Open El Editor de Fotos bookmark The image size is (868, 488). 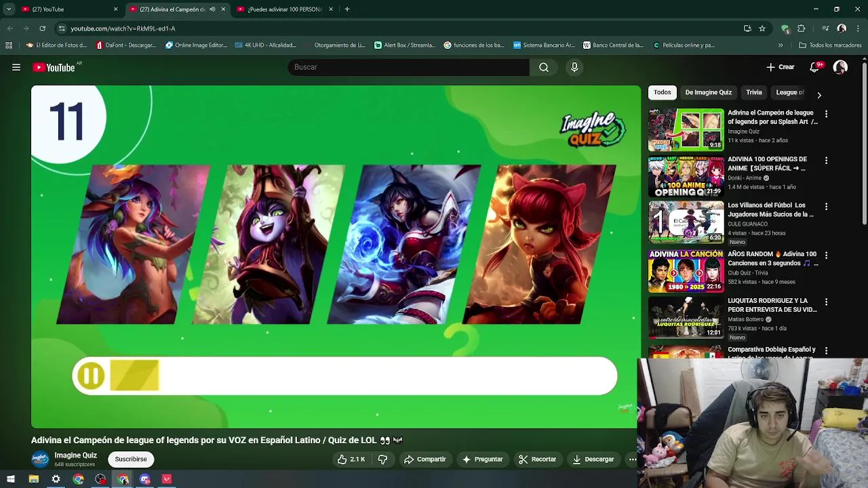[56, 45]
